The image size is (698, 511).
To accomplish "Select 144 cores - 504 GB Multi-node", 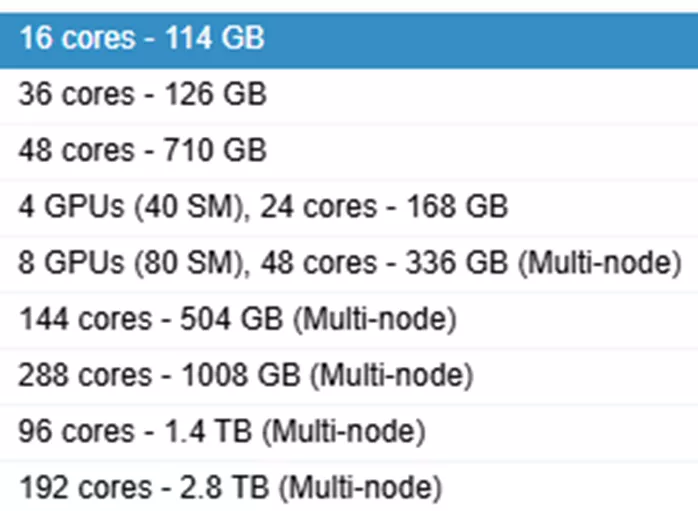I will point(349,320).
